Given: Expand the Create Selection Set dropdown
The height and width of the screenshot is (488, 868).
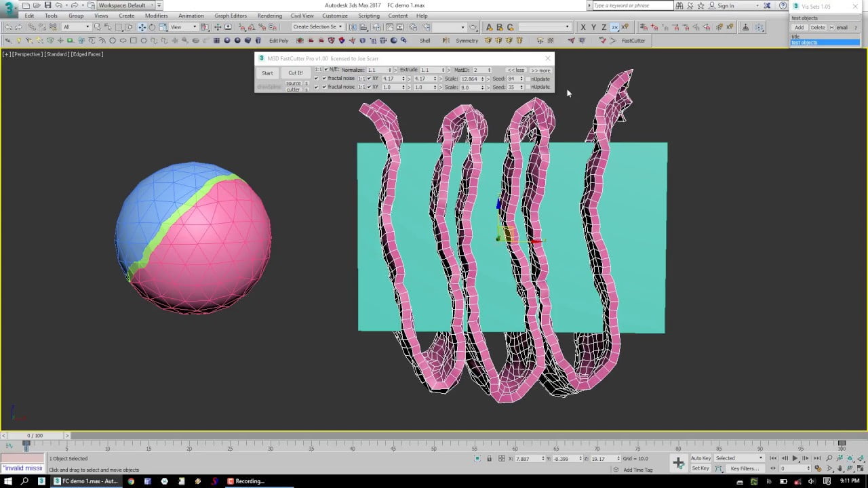Looking at the screenshot, I should (340, 27).
